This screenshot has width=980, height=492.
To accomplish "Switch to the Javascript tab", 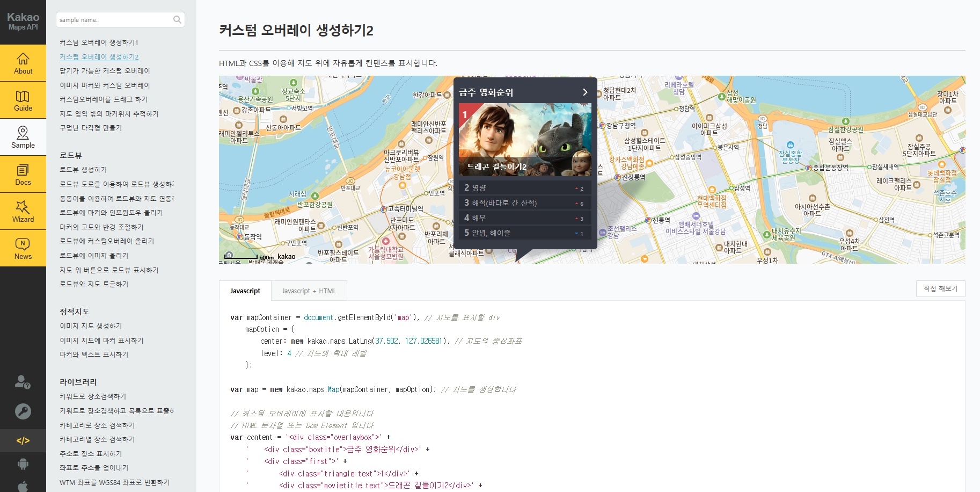I will click(245, 291).
